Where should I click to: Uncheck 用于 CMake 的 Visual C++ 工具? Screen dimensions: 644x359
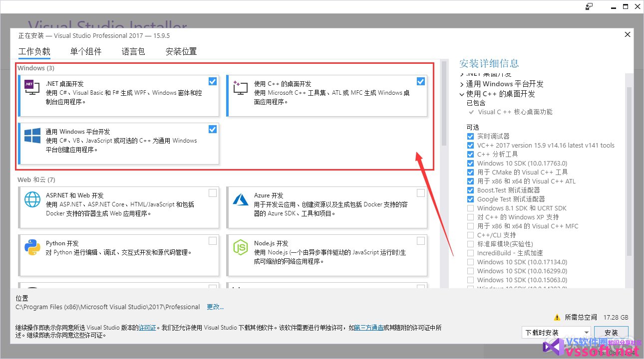click(470, 172)
